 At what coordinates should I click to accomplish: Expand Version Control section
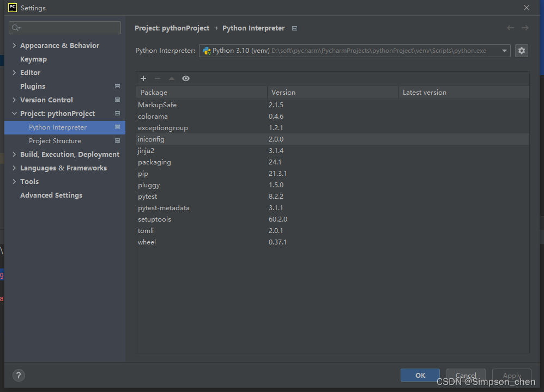14,100
